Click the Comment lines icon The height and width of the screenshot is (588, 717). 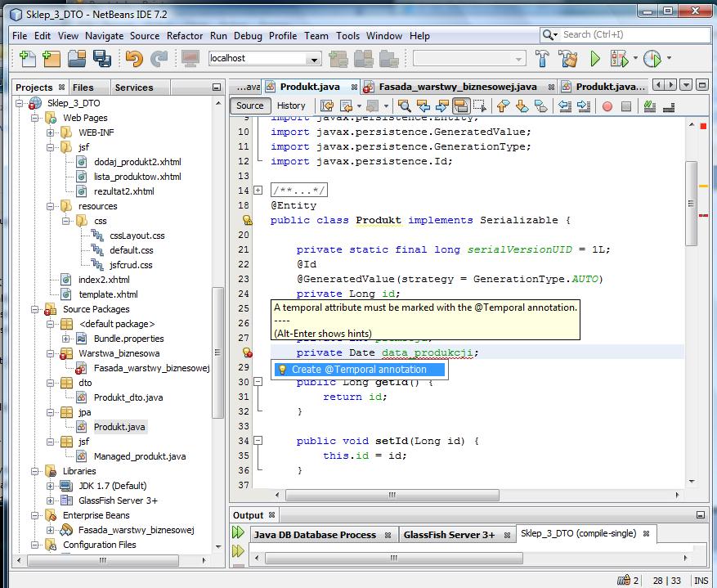pyautogui.click(x=650, y=106)
